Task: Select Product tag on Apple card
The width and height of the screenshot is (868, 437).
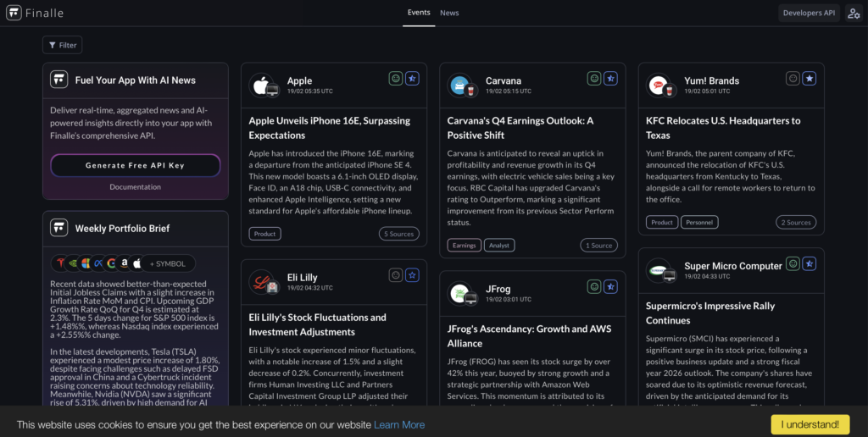Action: [x=264, y=234]
